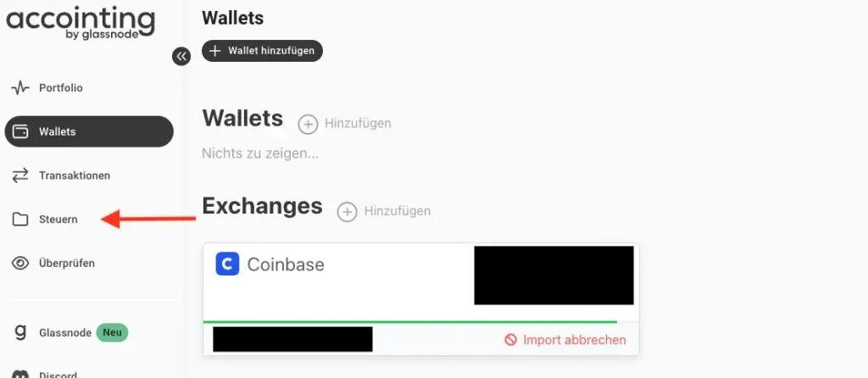Image resolution: width=868 pixels, height=378 pixels.
Task: Collapse the sidebar with the double-chevron button
Action: pos(181,56)
